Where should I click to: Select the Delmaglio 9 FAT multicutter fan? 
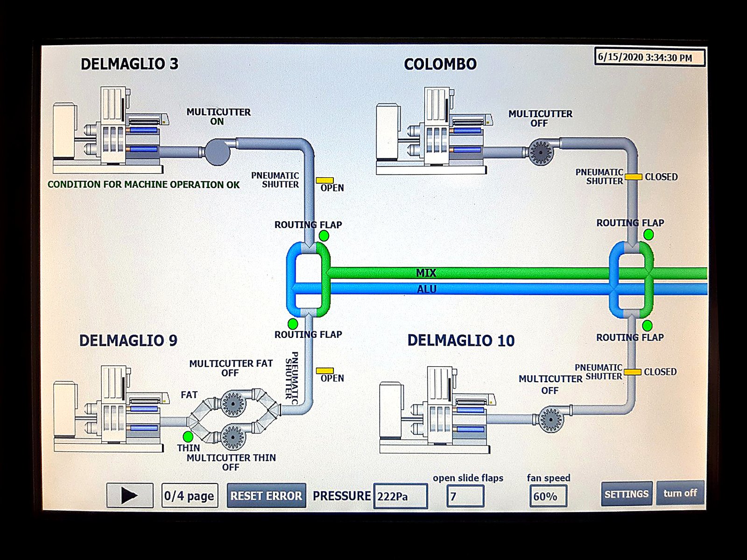[233, 404]
